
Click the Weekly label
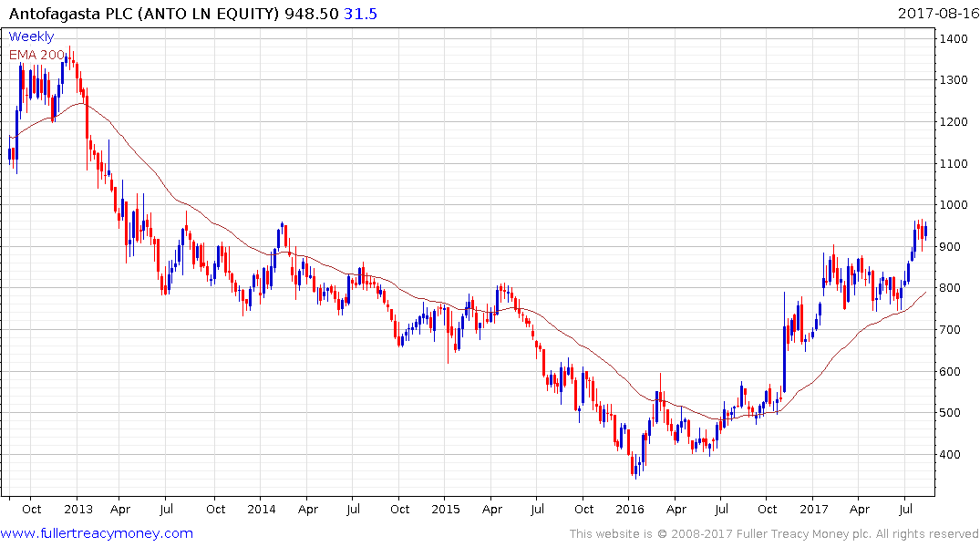pos(31,36)
